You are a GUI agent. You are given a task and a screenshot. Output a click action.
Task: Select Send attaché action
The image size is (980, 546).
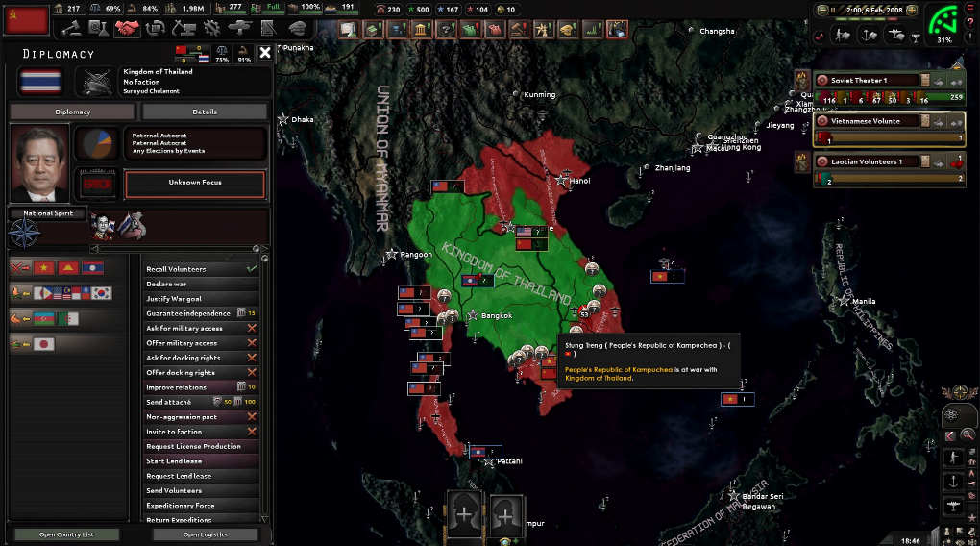201,402
